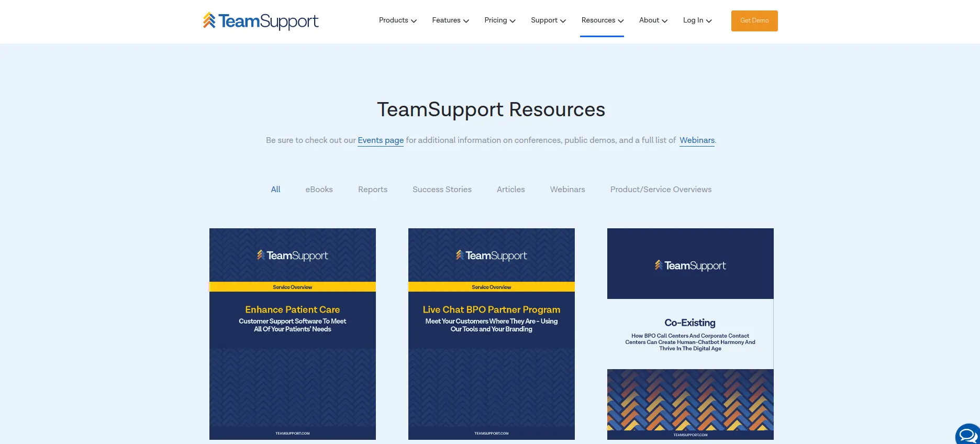Expand the Features dropdown menu
Screen dimensions: 980x444
[450, 20]
